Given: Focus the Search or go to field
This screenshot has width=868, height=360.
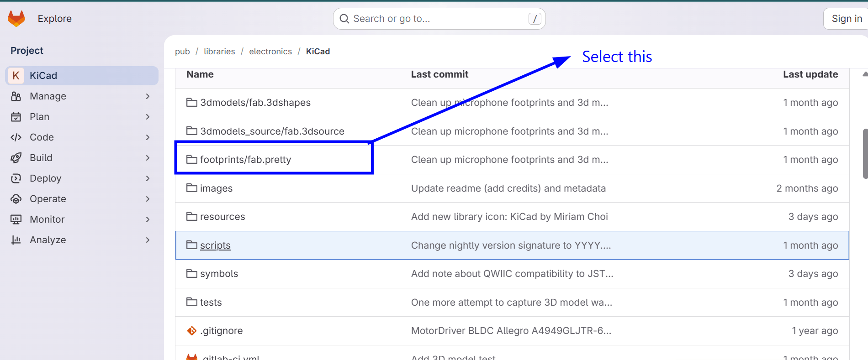Looking at the screenshot, I should 439,19.
